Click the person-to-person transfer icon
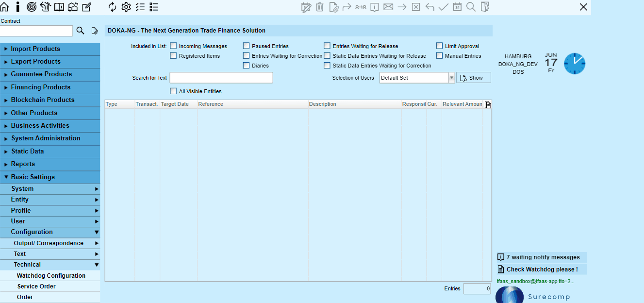 pos(361,7)
